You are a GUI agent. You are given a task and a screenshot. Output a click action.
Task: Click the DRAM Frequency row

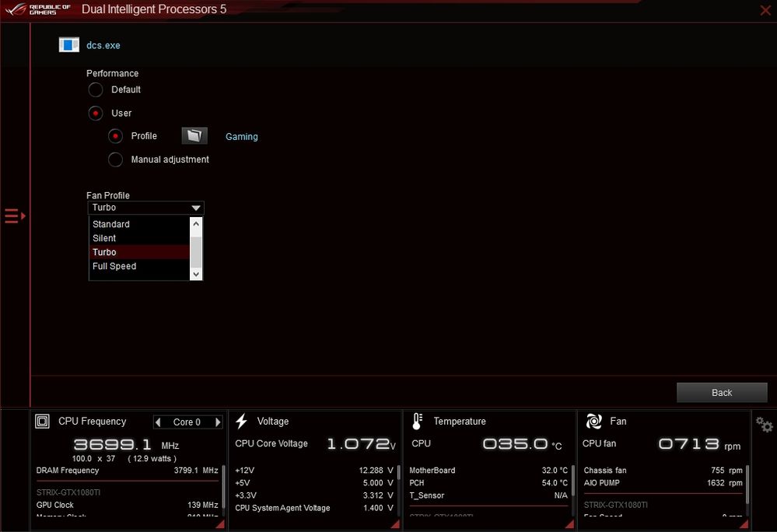(x=128, y=471)
